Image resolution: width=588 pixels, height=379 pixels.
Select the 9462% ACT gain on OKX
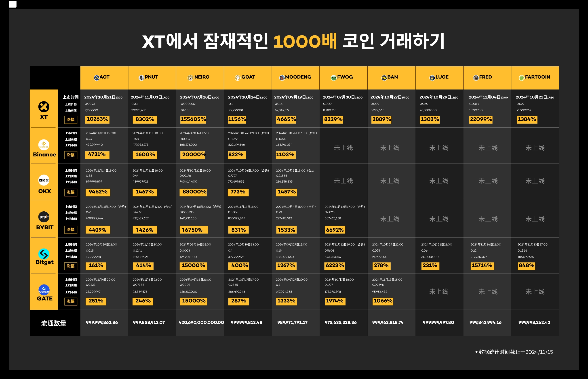coord(98,192)
